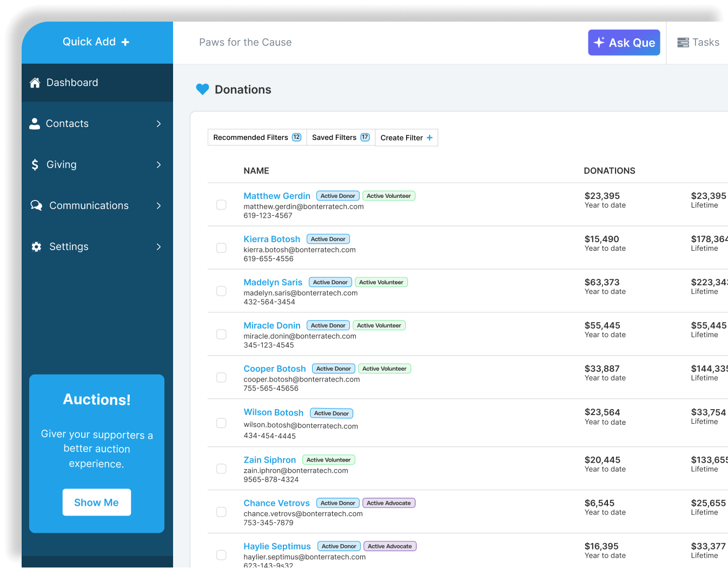This screenshot has height=568, width=728.
Task: Click the Contacts person icon
Action: 35,123
